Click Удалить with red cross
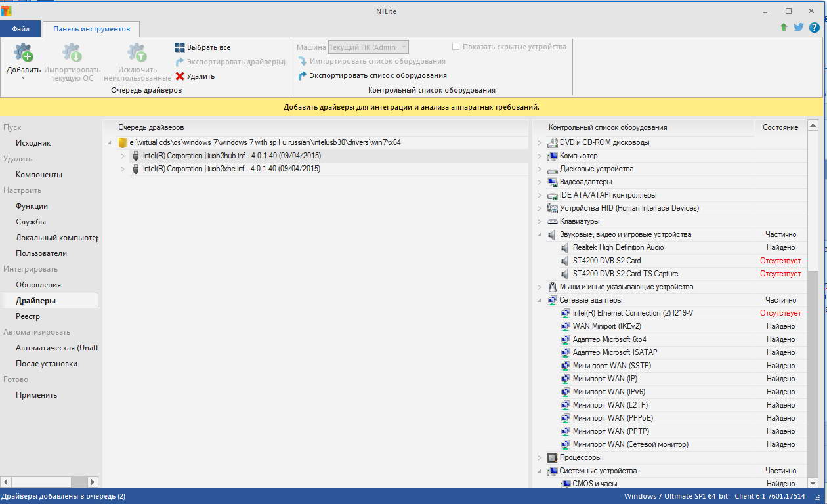 195,76
